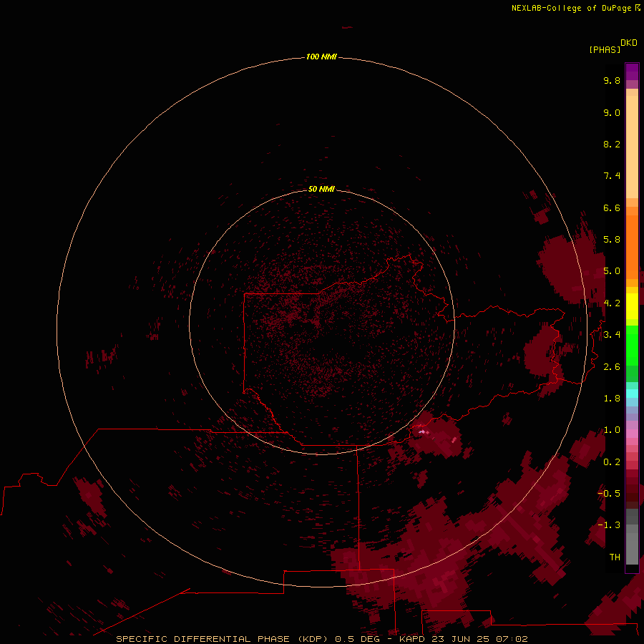The image size is (644, 644).
Task: Click the KAPD 23 JUN 25 07:02 timestamp
Action: click(463, 639)
